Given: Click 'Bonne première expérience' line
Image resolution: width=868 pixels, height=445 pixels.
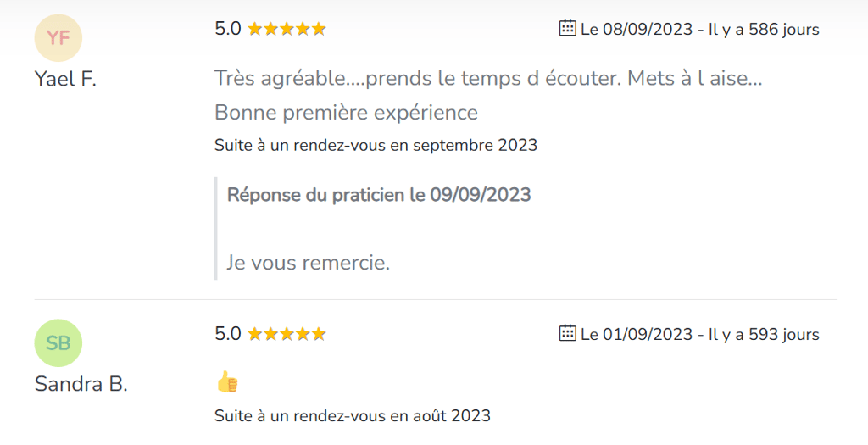Looking at the screenshot, I should pyautogui.click(x=346, y=112).
